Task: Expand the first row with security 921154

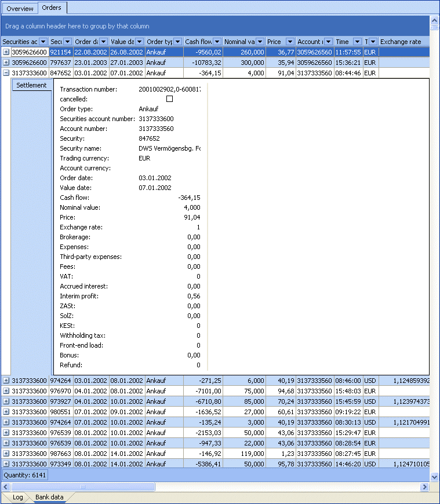Action: [6, 52]
